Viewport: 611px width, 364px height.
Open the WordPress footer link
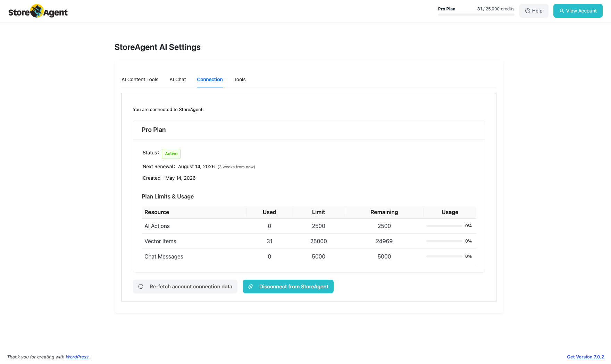pos(77,357)
